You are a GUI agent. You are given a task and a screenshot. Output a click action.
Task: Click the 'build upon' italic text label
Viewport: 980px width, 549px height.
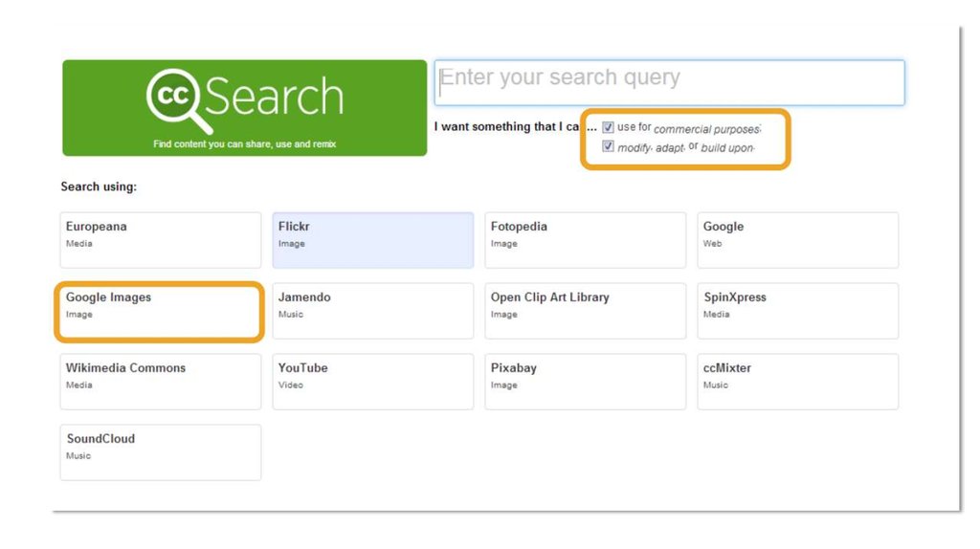(727, 148)
